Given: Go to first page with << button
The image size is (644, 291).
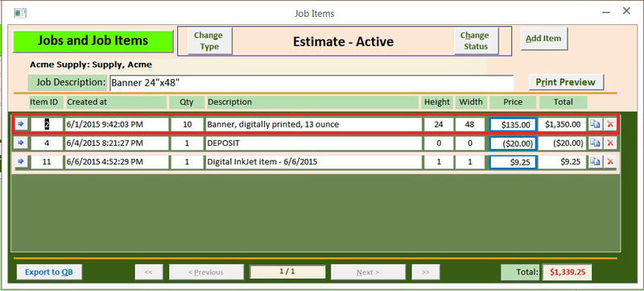Looking at the screenshot, I should pyautogui.click(x=149, y=272).
